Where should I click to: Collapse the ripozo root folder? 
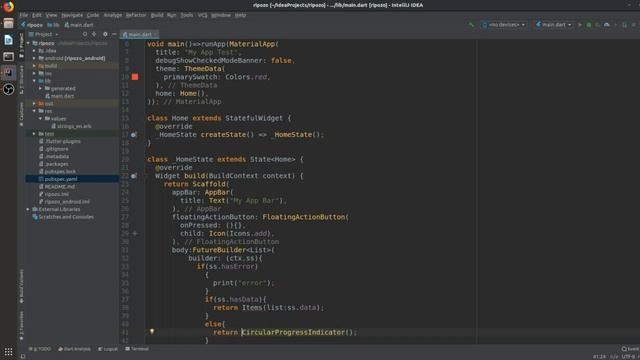click(28, 43)
